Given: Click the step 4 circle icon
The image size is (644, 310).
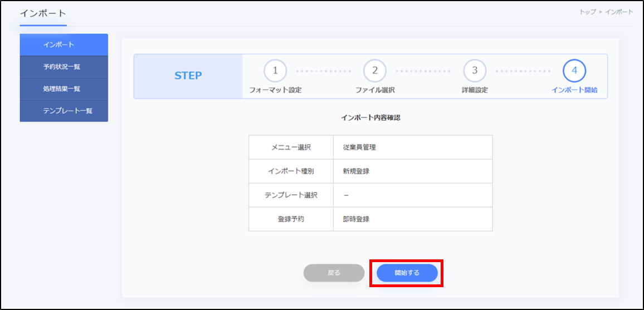Looking at the screenshot, I should 574,71.
